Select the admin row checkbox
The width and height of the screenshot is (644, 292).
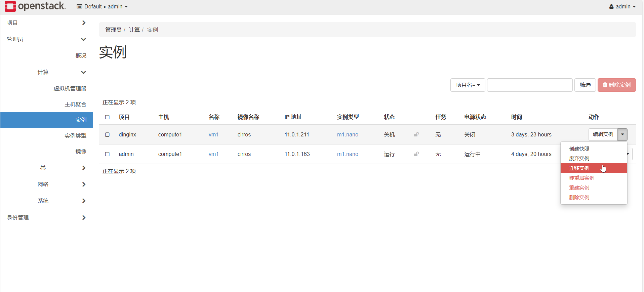pyautogui.click(x=107, y=154)
